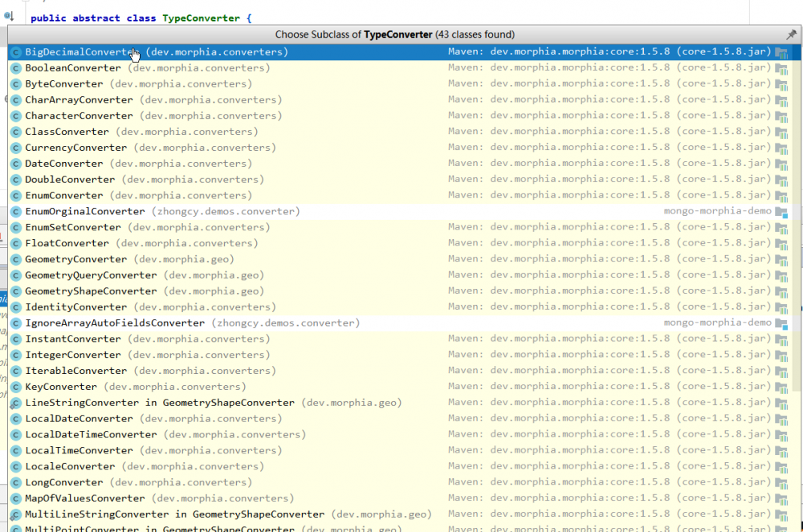This screenshot has width=803, height=532.
Task: Click the implementations gutter icon beside TypeConverter
Action: click(8, 16)
